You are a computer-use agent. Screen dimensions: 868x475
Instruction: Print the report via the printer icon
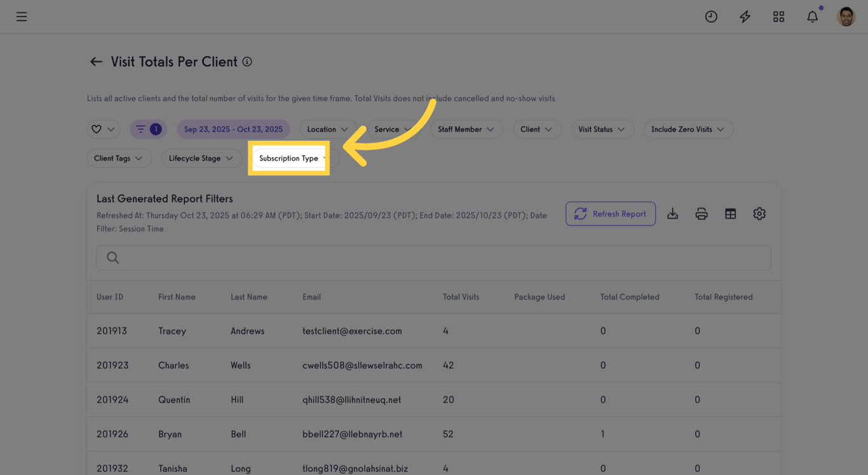click(x=701, y=214)
